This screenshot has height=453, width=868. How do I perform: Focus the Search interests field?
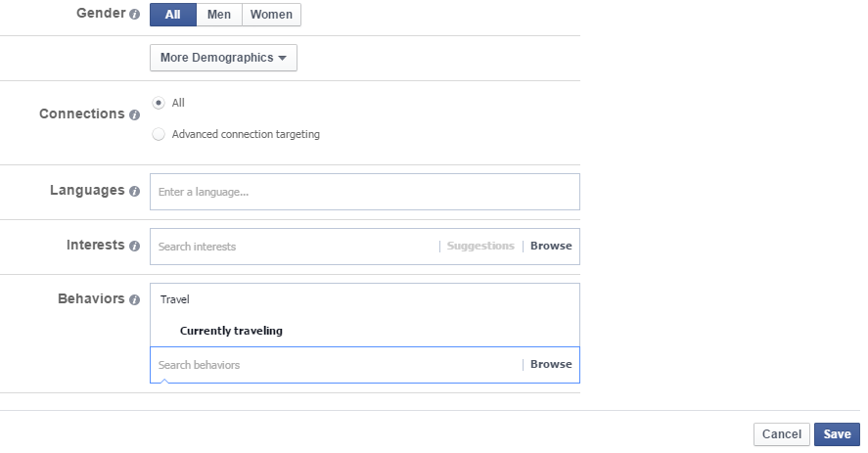coord(294,247)
